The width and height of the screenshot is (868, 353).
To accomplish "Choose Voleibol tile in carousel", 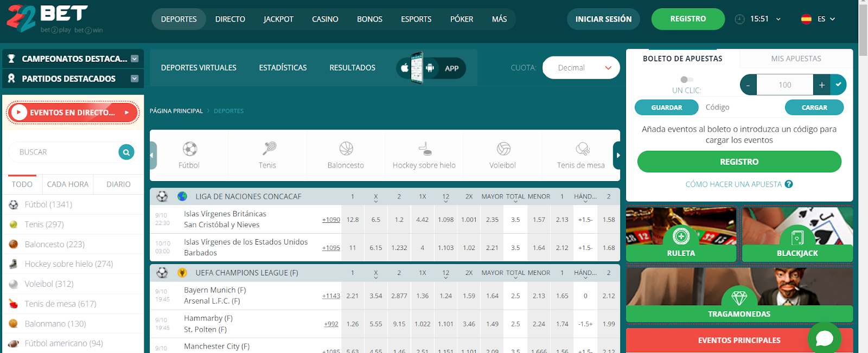I will pyautogui.click(x=502, y=155).
